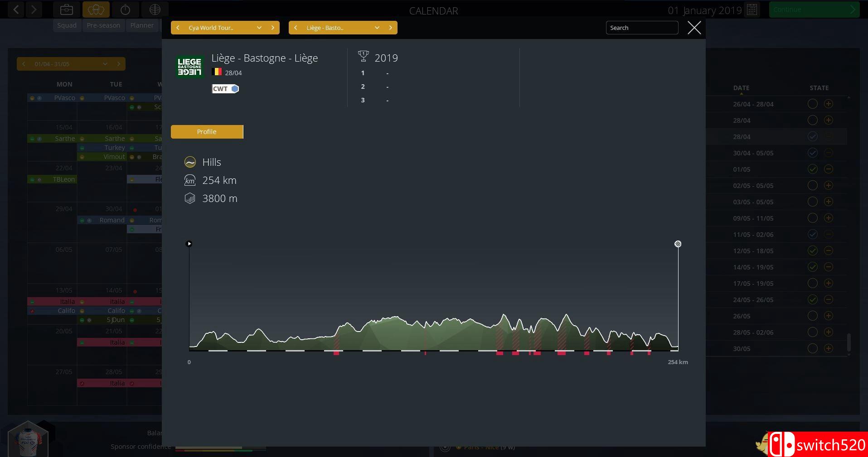This screenshot has height=457, width=868.
Task: Select the Profile tab in the race panel
Action: 207,132
